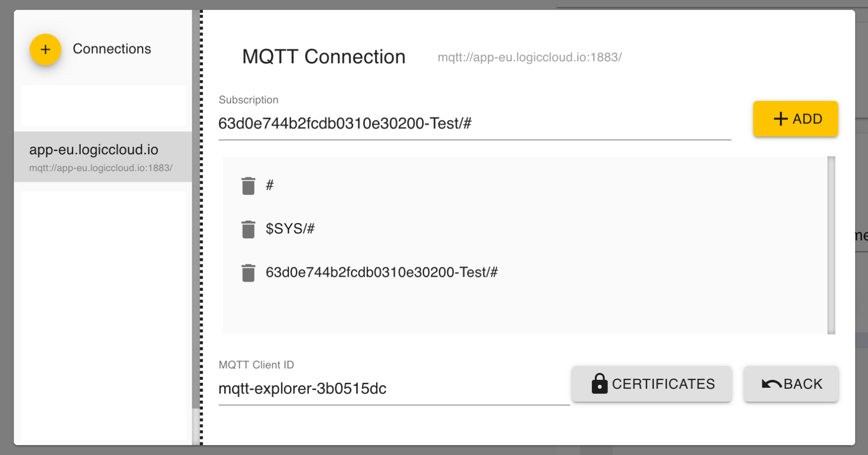
Task: Click the yellow ADD button to add subscription
Action: (795, 118)
